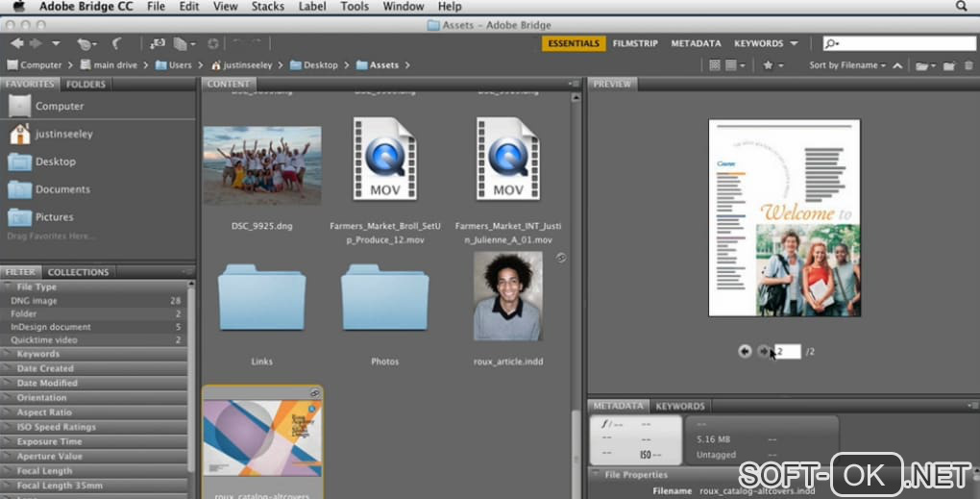Expand the chevron after Assets in path
The height and width of the screenshot is (499, 980).
click(x=407, y=65)
